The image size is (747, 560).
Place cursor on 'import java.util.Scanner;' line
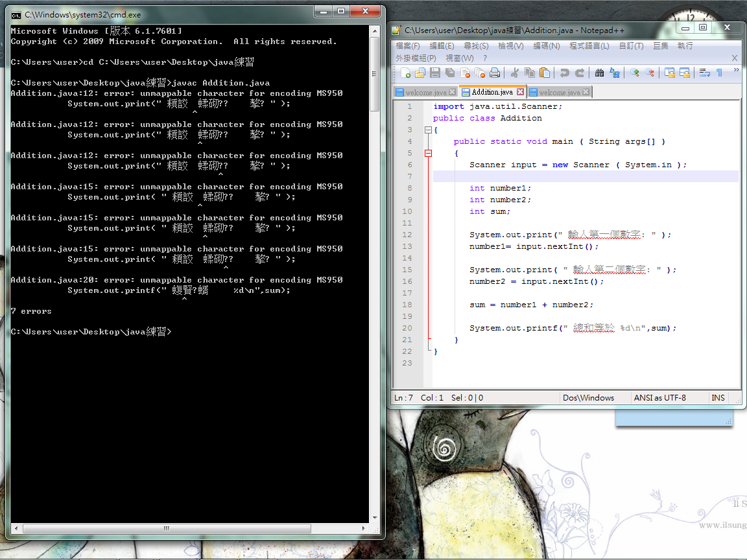497,106
